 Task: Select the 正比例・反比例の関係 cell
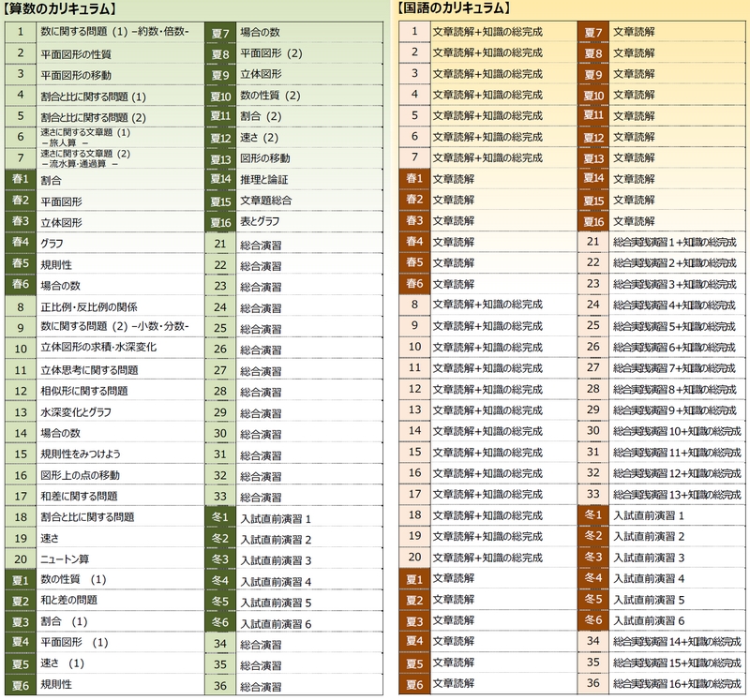click(x=89, y=307)
